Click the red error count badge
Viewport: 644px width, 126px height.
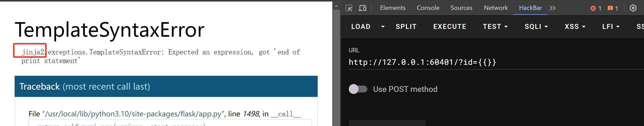coord(596,8)
